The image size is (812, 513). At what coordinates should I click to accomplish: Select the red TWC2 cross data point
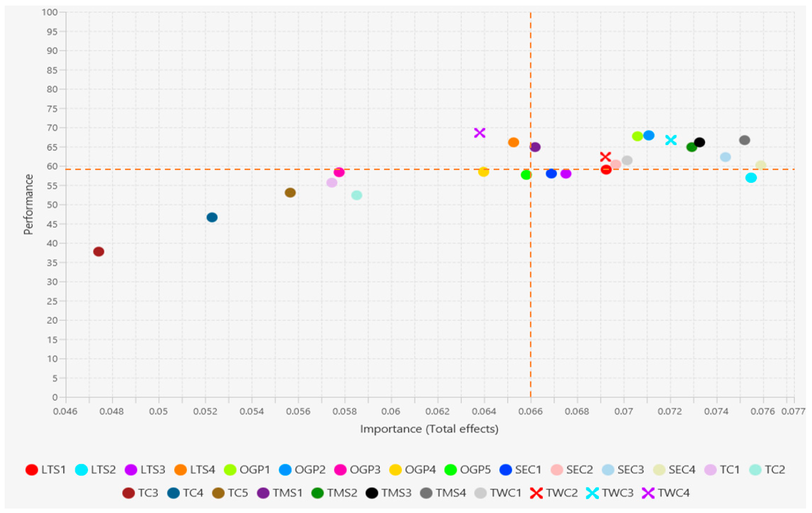(605, 157)
